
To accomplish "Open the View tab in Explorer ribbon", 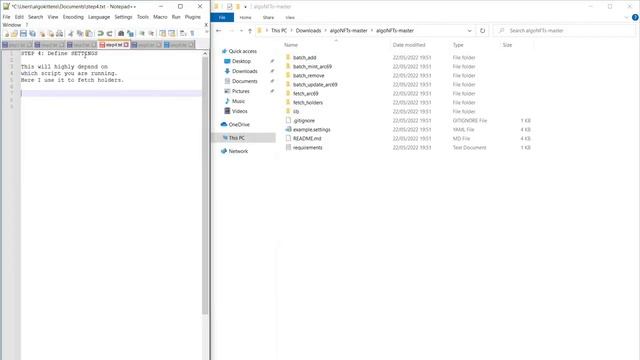I will click(x=290, y=18).
